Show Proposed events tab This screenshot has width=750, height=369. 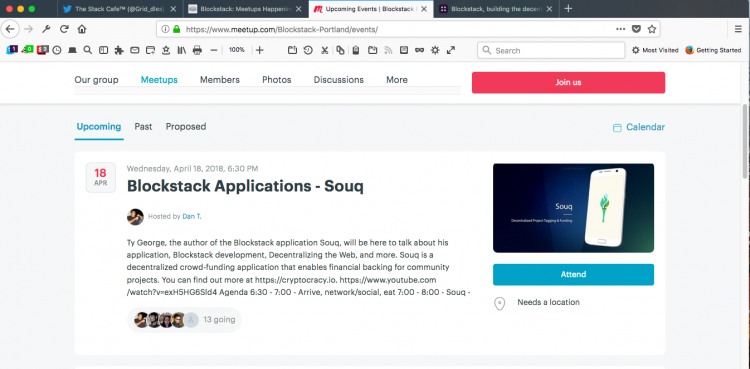click(186, 127)
